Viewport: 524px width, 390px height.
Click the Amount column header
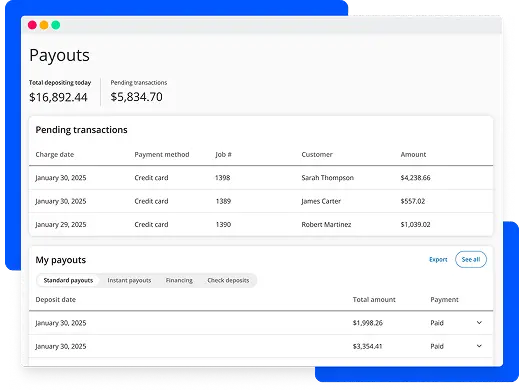coord(413,154)
